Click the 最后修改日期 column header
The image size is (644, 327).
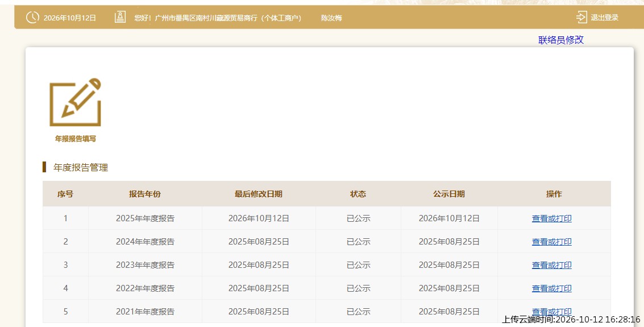[x=259, y=194]
